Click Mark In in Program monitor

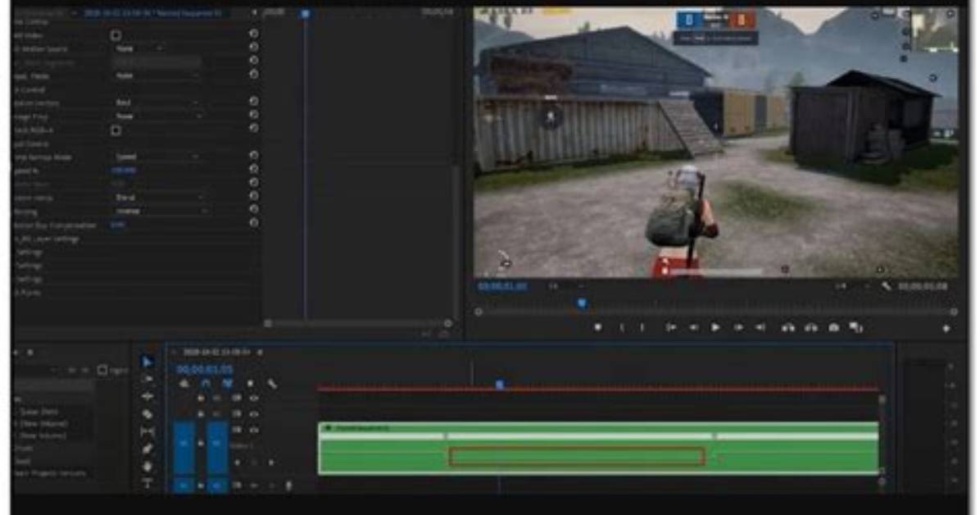coord(621,327)
